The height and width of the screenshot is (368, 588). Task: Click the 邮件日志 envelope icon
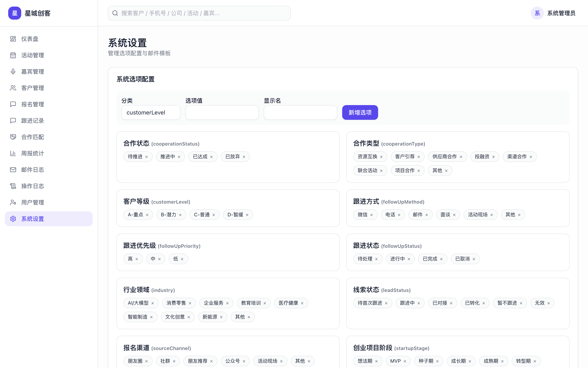13,170
